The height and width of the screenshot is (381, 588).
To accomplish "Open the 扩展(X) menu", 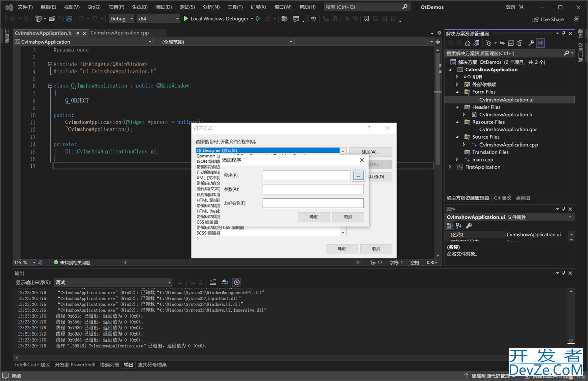I will pyautogui.click(x=258, y=7).
